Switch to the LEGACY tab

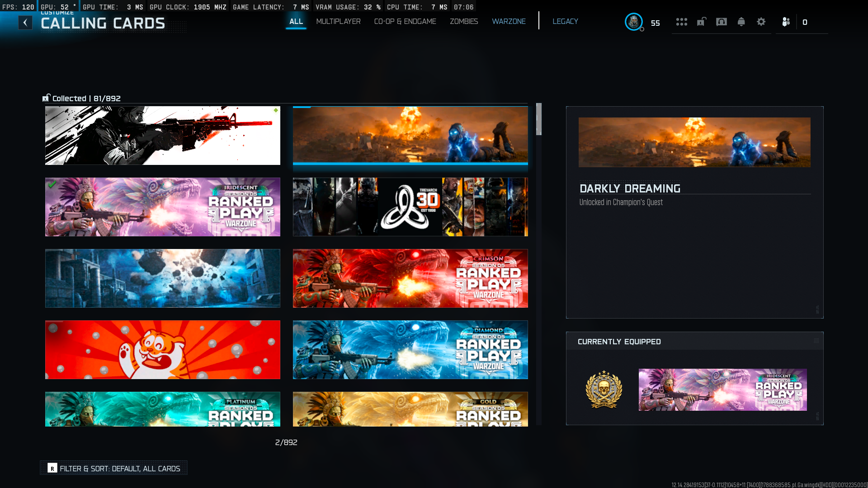[565, 21]
